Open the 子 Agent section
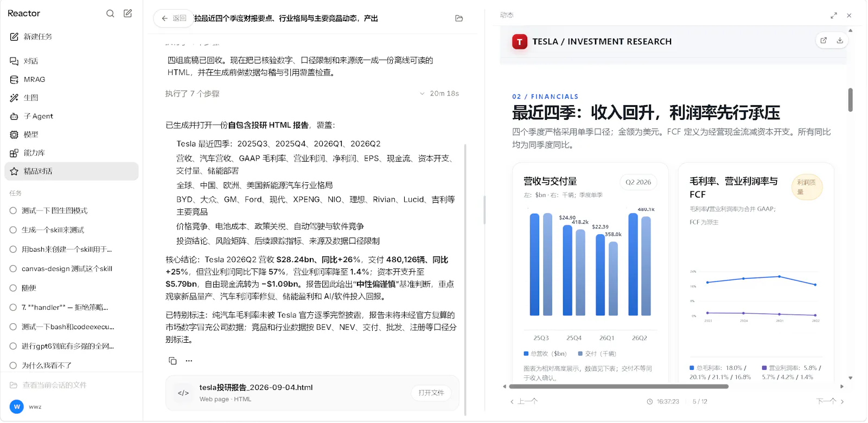This screenshot has width=868, height=423. (72, 117)
